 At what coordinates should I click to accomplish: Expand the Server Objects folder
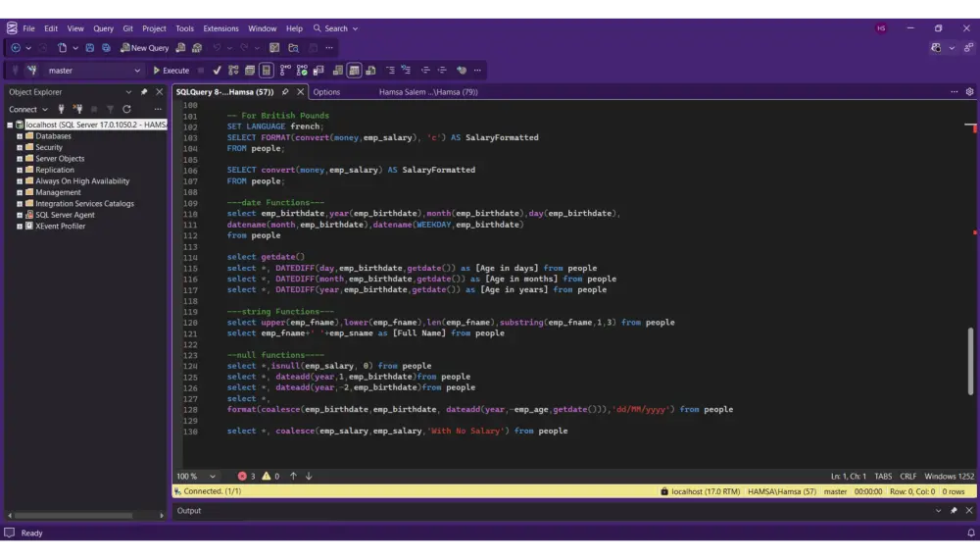(20, 159)
